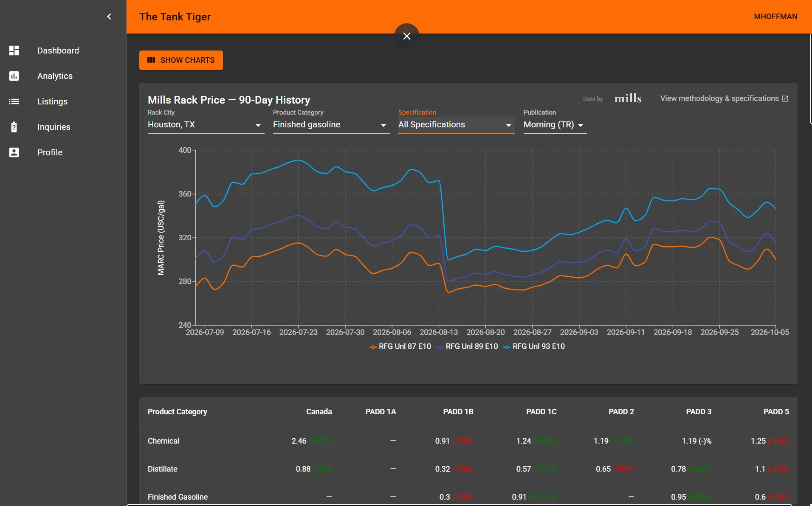Viewport: 812px width, 506px height.
Task: Select the Distillate row label
Action: (163, 469)
